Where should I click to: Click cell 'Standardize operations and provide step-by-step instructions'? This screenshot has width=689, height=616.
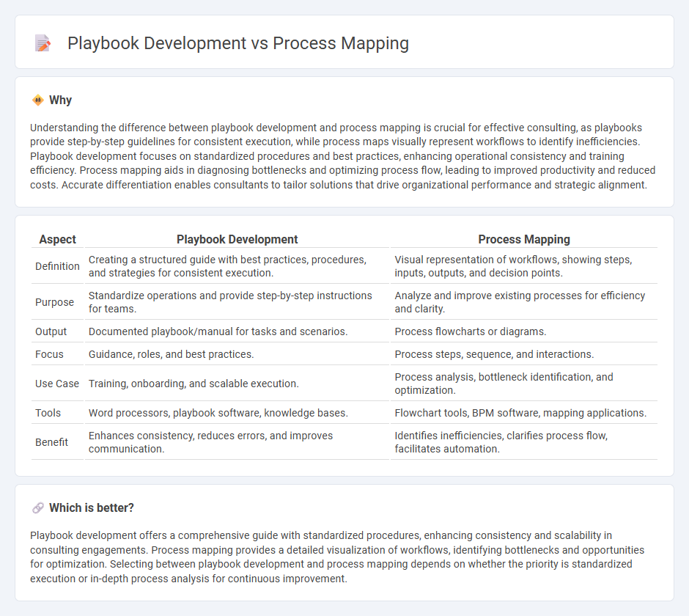[237, 302]
